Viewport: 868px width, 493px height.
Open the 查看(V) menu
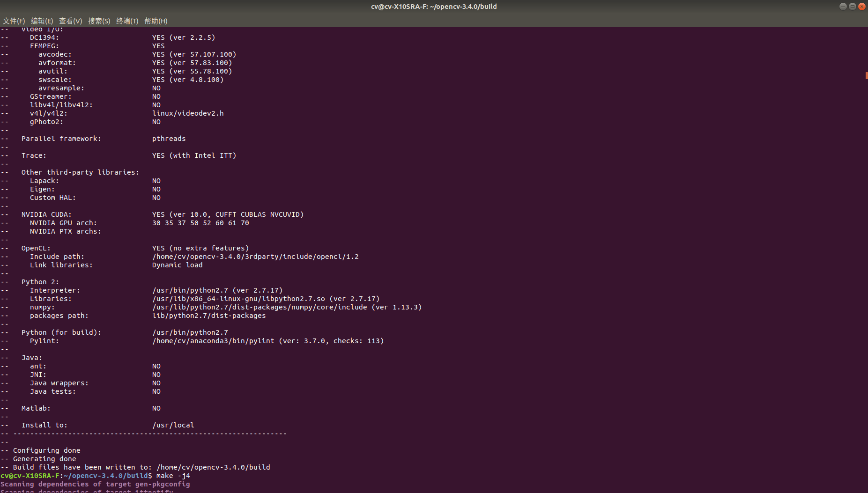click(71, 21)
